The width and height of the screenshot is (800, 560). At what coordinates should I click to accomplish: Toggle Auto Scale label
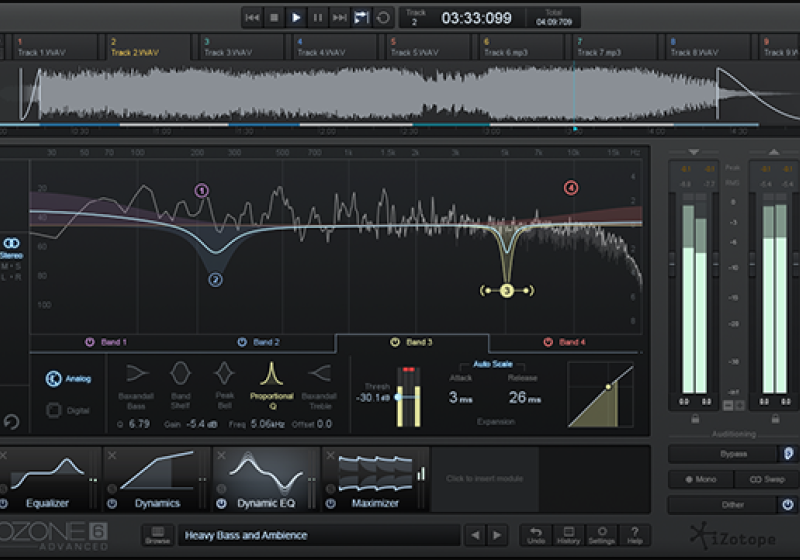(x=493, y=364)
